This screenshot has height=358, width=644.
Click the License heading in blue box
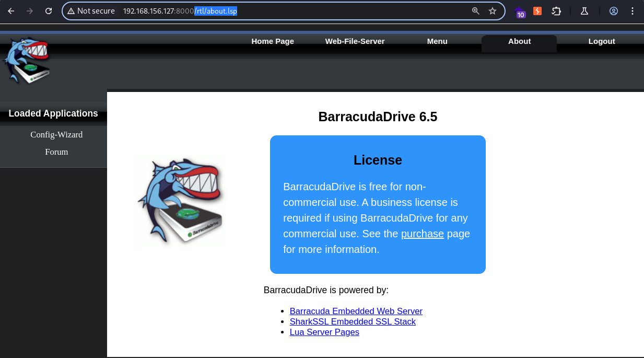pos(378,160)
